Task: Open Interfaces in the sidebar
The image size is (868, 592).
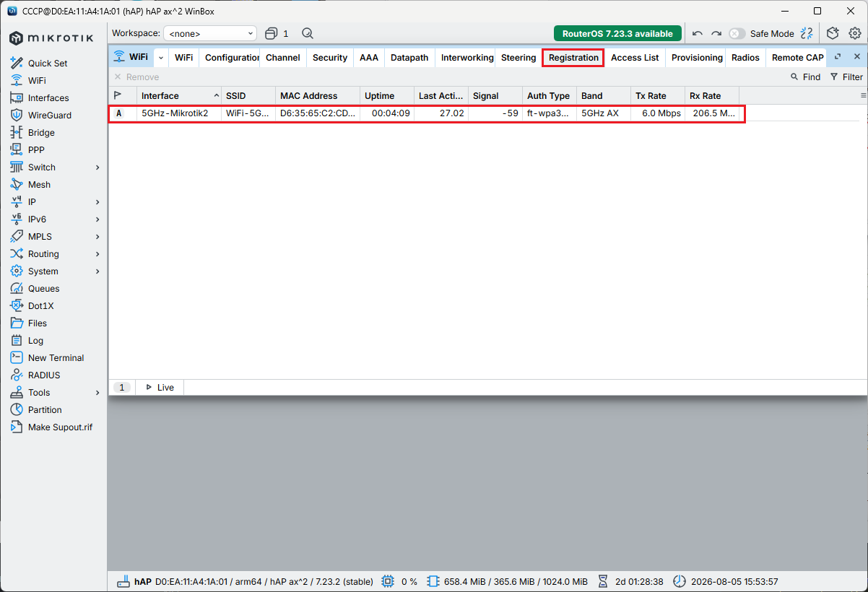Action: click(x=48, y=98)
